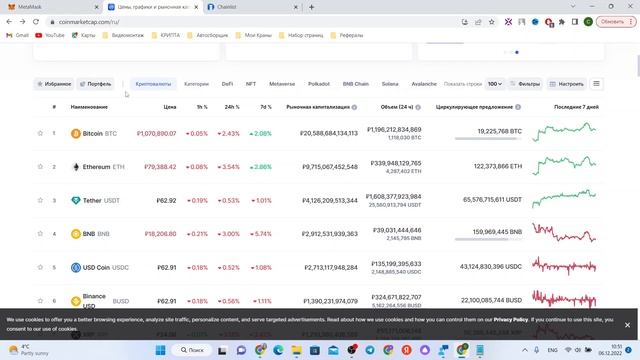
Task: Click the Обновить Chrome update button
Action: click(612, 22)
